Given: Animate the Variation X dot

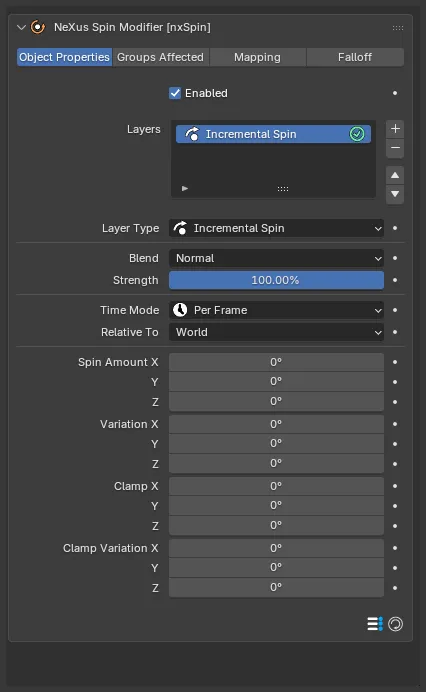Looking at the screenshot, I should click(x=395, y=424).
